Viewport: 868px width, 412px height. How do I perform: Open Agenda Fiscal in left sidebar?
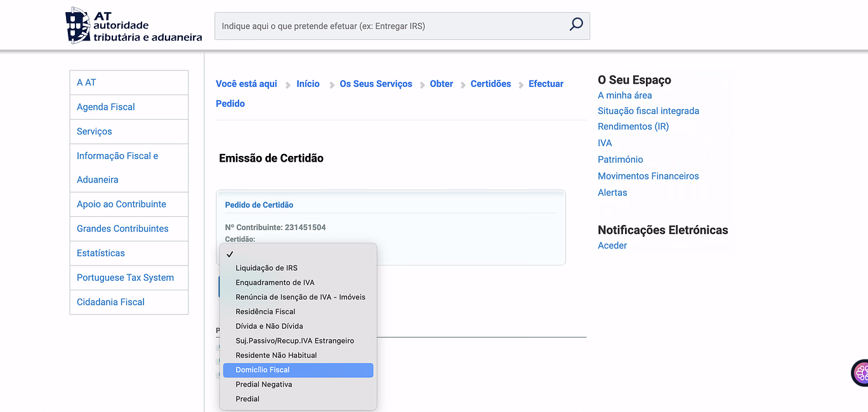[106, 107]
